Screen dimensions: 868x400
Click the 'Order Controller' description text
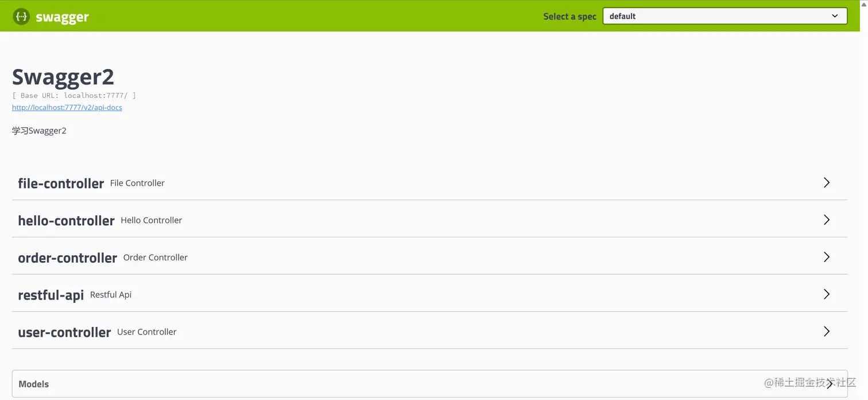(x=155, y=257)
